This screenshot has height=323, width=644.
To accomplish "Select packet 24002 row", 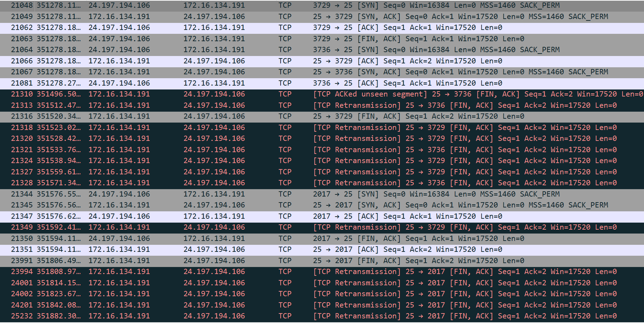I will (322, 294).
